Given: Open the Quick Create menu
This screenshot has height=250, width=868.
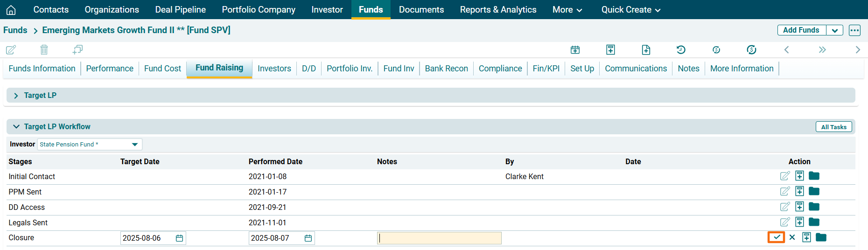Looking at the screenshot, I should [630, 10].
